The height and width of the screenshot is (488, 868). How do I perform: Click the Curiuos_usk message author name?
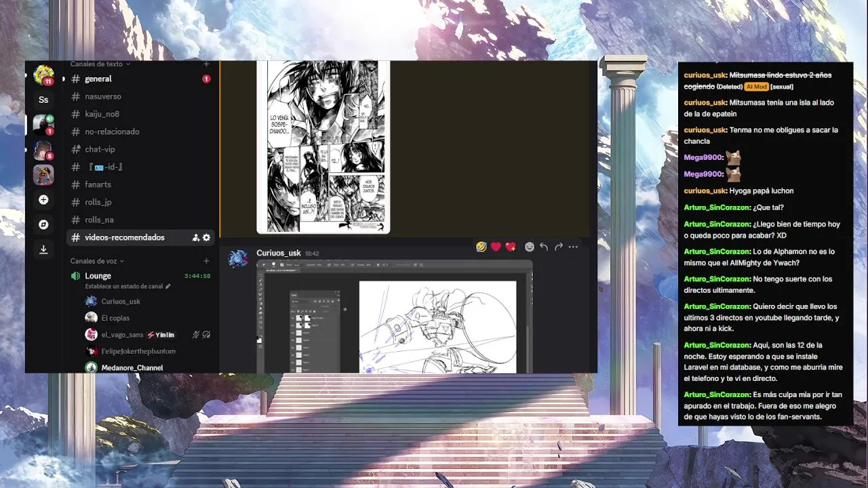(279, 253)
